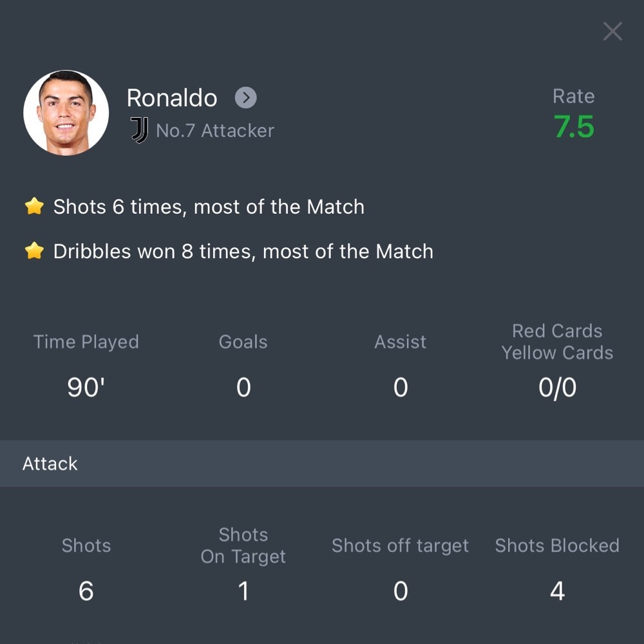Tap the Goals stat label
The height and width of the screenshot is (644, 644).
pyautogui.click(x=243, y=342)
